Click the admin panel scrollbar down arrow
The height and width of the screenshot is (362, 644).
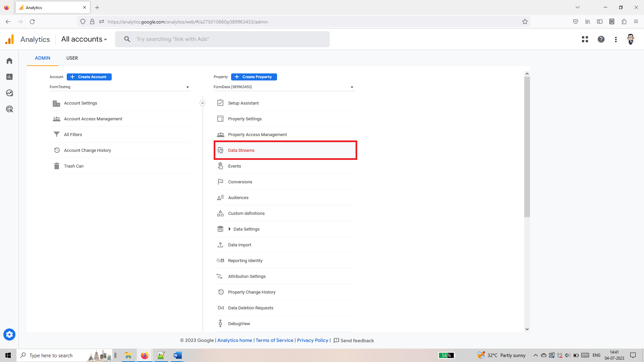(527, 329)
